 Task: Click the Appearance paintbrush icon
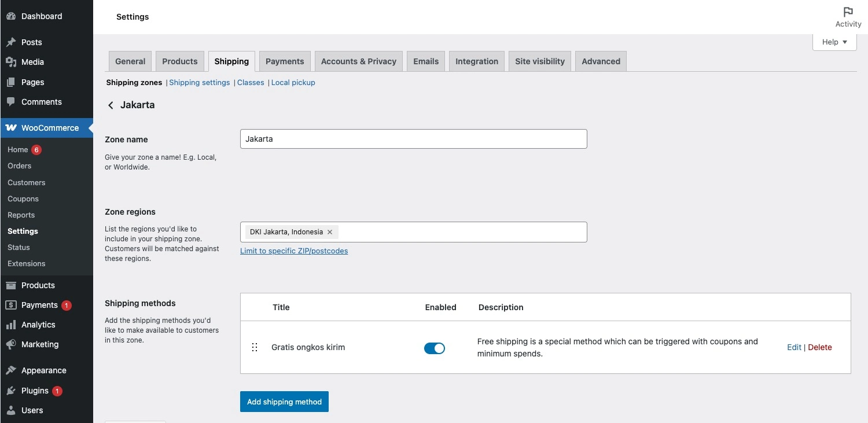[11, 370]
